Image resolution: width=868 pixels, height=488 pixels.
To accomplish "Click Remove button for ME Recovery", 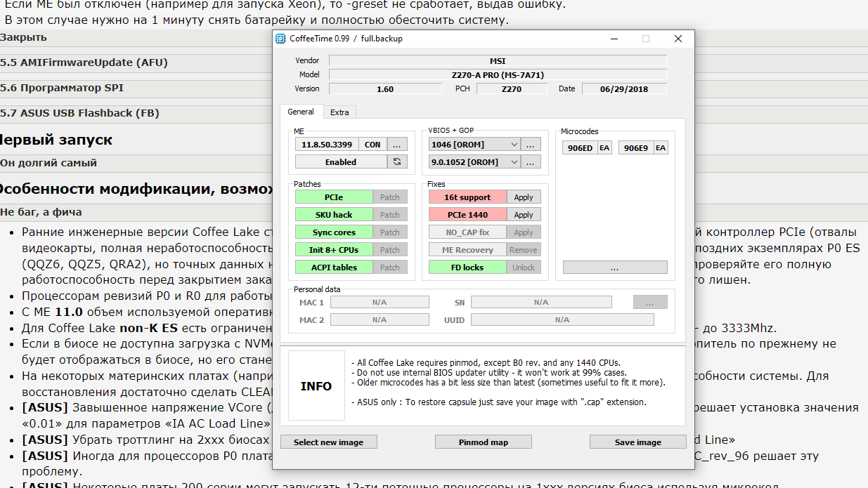I will point(524,250).
